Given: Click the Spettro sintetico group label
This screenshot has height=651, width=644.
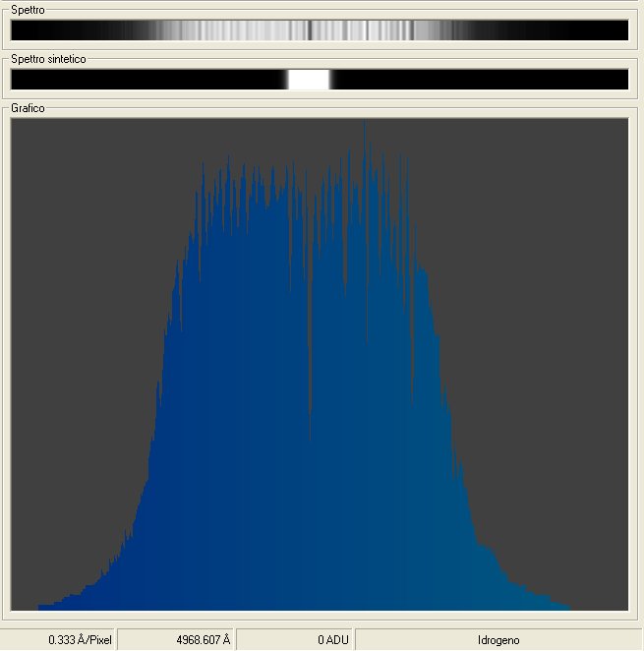Looking at the screenshot, I should tap(48, 59).
